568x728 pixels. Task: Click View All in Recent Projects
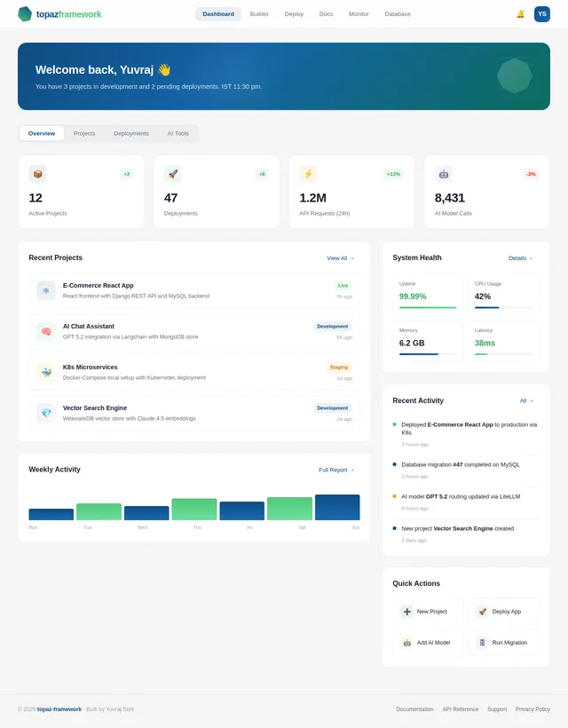point(340,258)
